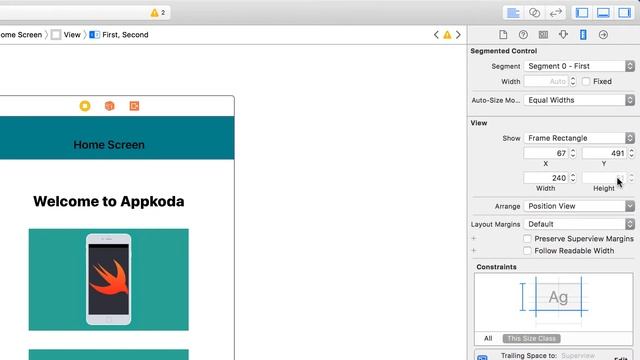Click the X value field showing 67
Screen dimensions: 640x360
click(547, 153)
